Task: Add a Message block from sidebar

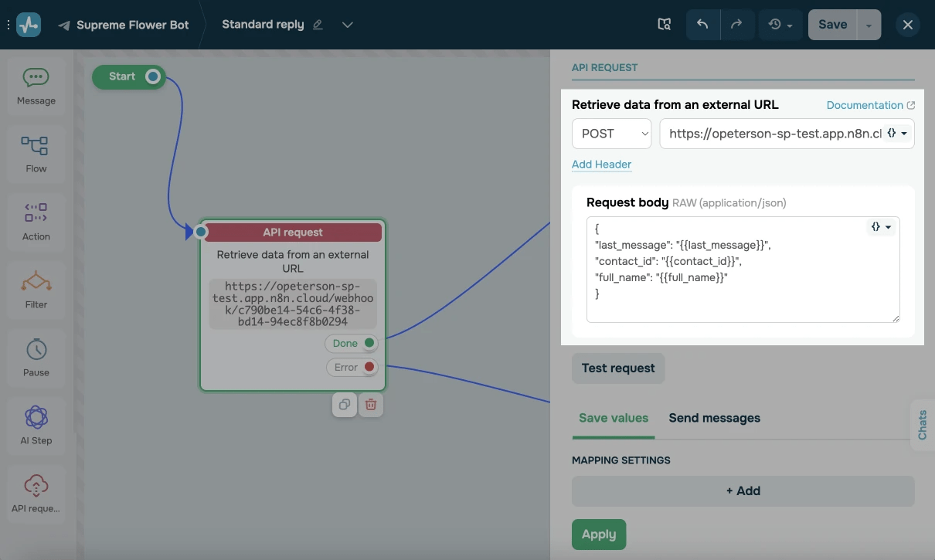Action: coord(36,87)
